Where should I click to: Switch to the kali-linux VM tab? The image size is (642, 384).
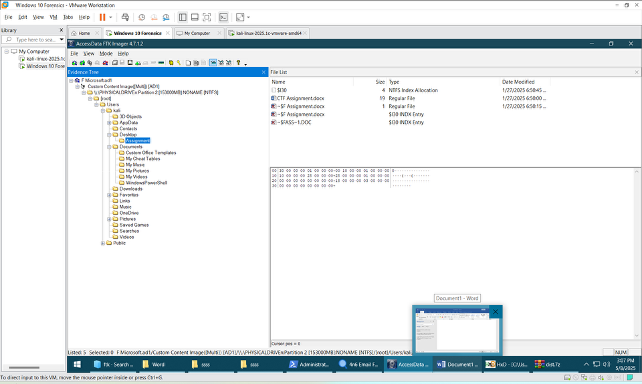coord(268,33)
